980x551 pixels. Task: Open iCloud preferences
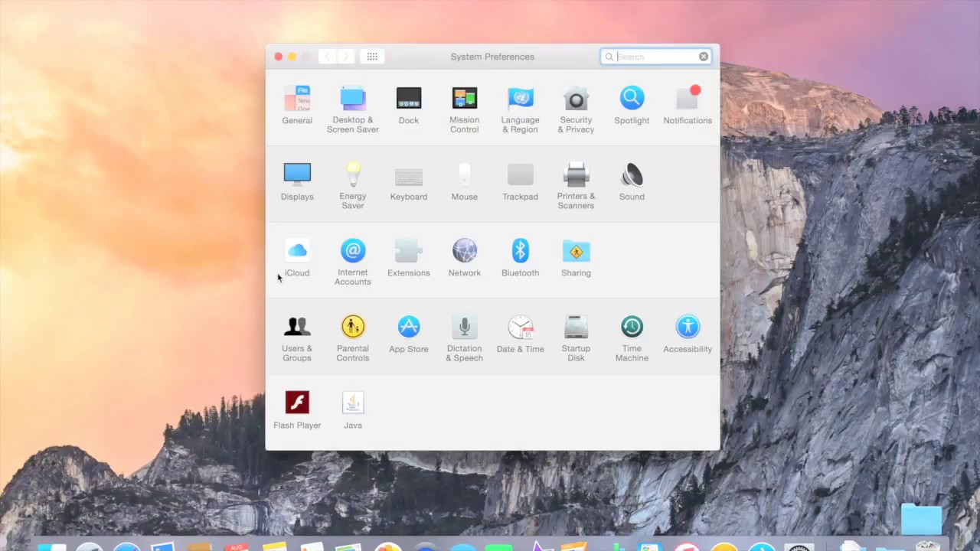(297, 258)
